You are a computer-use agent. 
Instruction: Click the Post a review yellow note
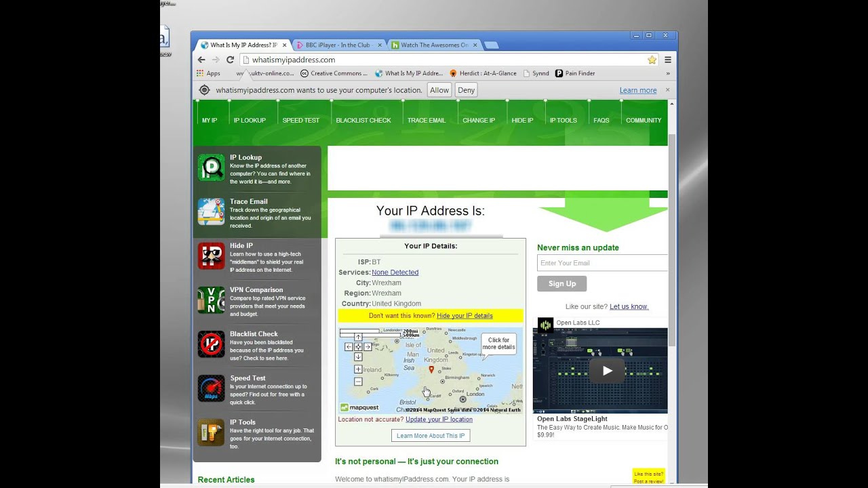(648, 477)
